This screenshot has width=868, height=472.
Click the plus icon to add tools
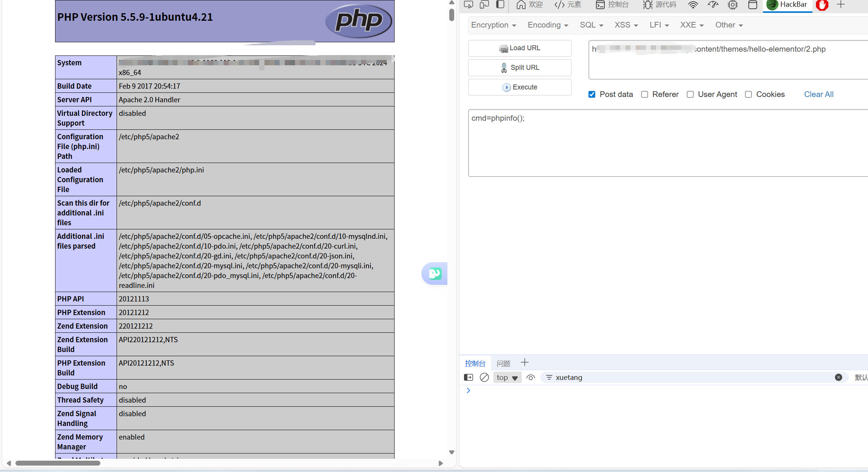pos(841,5)
